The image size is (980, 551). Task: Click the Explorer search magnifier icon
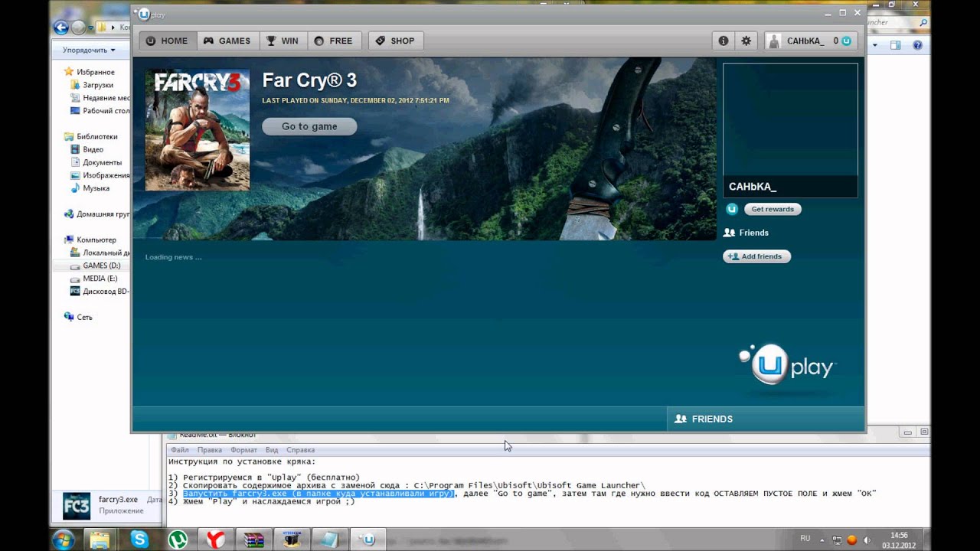[923, 23]
